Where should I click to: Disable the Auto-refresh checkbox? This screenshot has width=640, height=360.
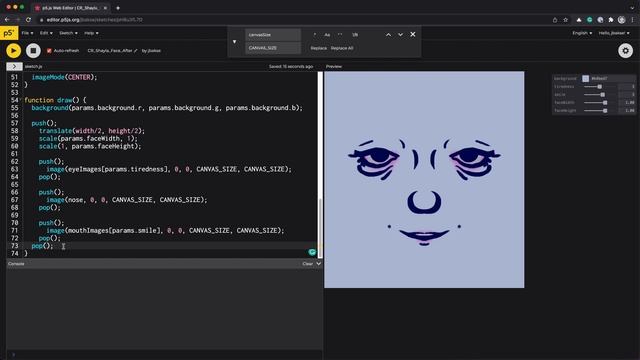click(49, 51)
